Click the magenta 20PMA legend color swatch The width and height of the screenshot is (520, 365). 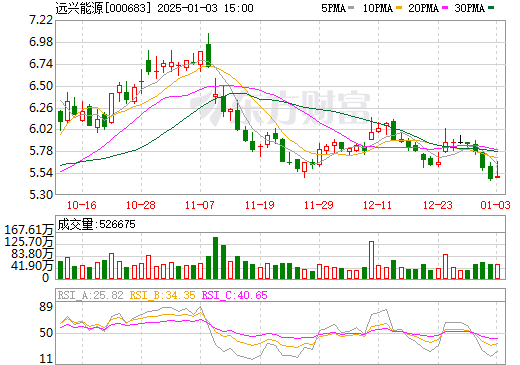[445, 8]
